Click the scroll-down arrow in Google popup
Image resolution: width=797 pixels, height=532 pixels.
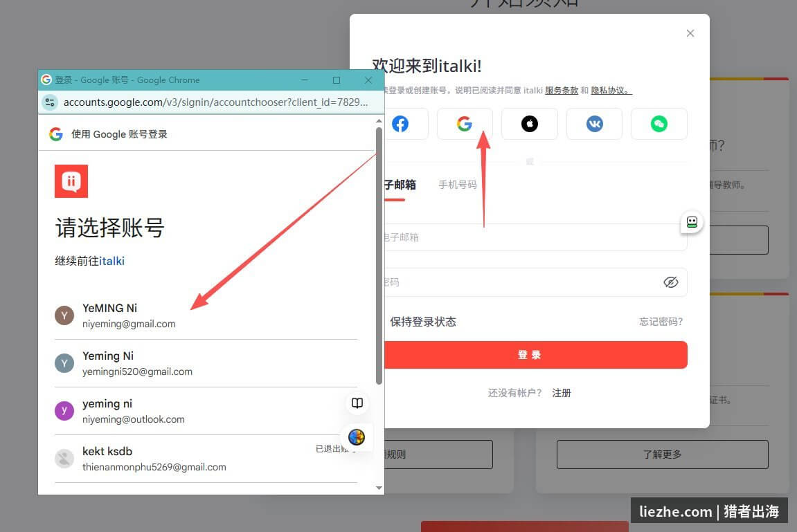pyautogui.click(x=379, y=488)
